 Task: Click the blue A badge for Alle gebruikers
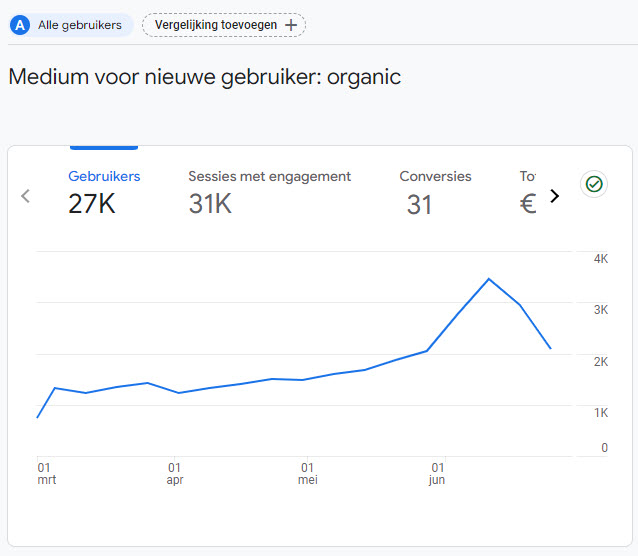[x=20, y=25]
